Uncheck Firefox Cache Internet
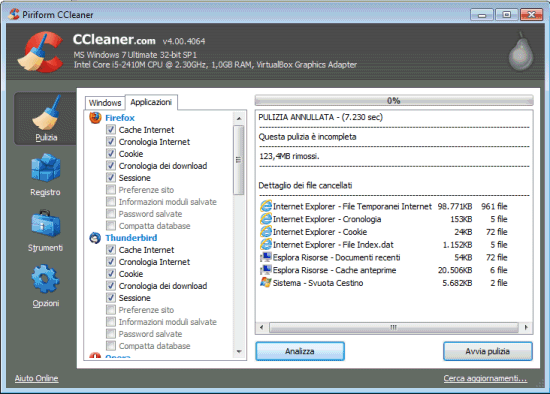Viewport: 550px width, 394px height. point(111,129)
